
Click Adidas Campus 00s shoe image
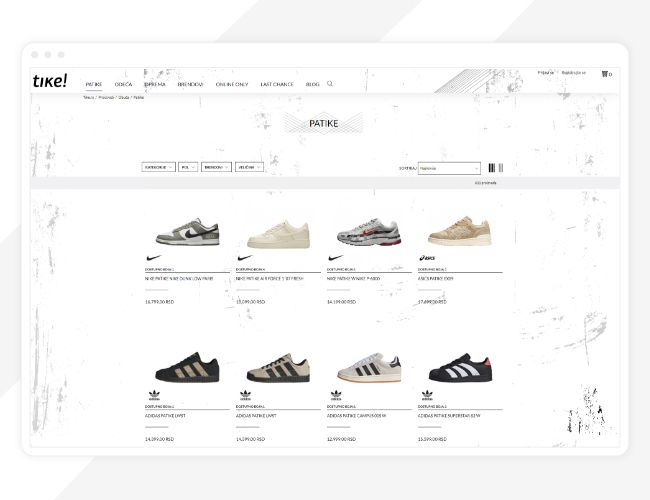point(369,367)
